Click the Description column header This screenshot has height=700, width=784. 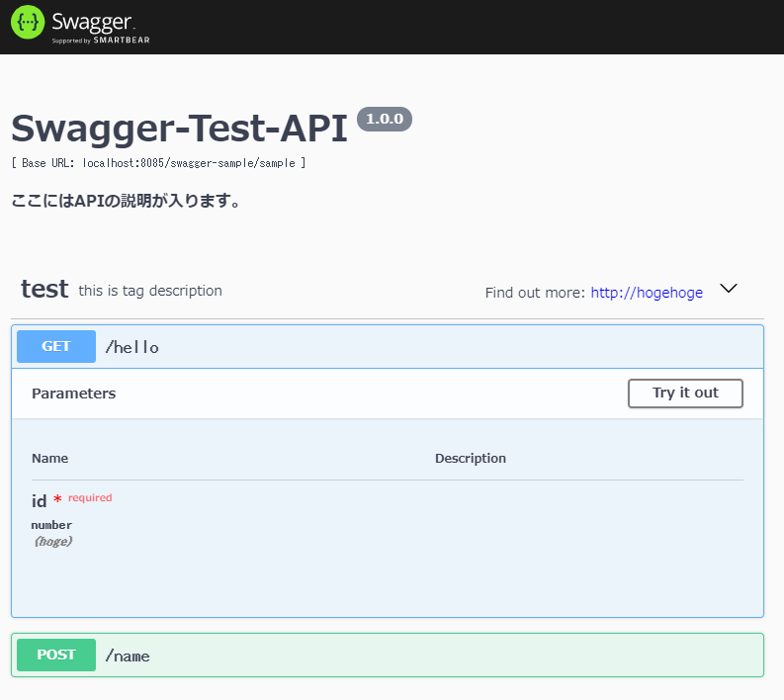471,458
